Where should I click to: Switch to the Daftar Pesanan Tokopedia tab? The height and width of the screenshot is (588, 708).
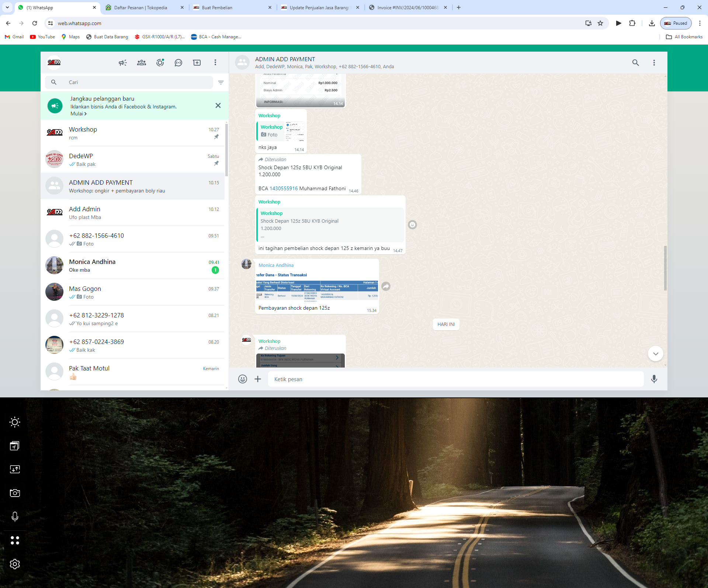pos(140,7)
